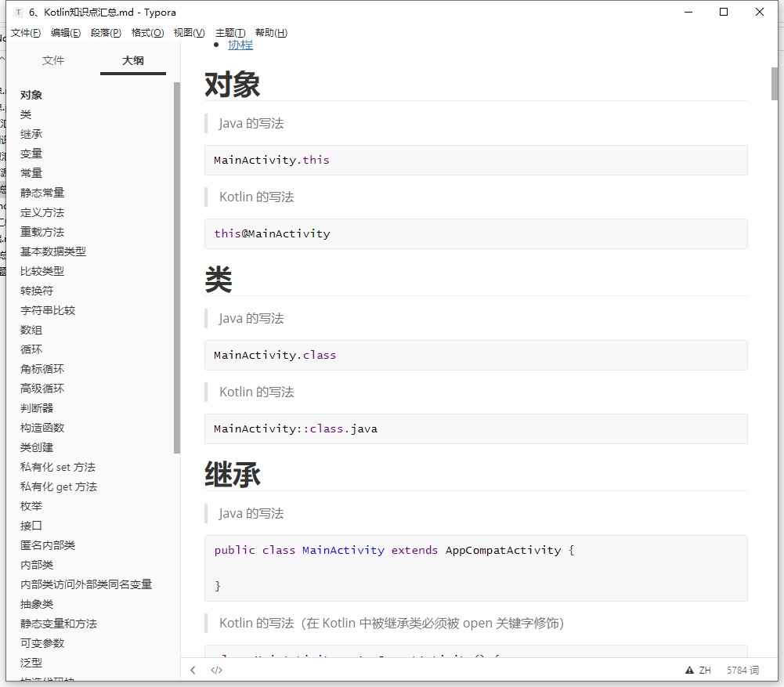Place cursor in MainActivity.this code block
Image resolution: width=784 pixels, height=687 pixels.
(475, 160)
